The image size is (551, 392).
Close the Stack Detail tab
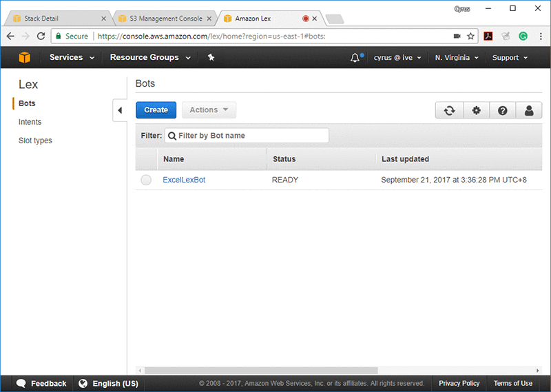click(x=104, y=19)
